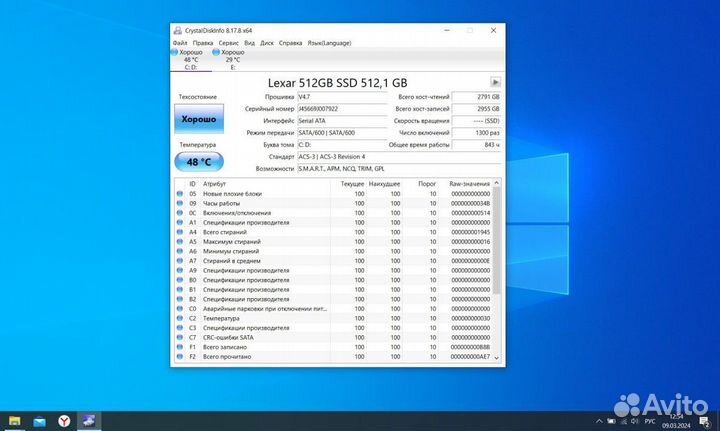Click the Всего хост-записей 2955 GB value
720x431 pixels.
click(476, 109)
